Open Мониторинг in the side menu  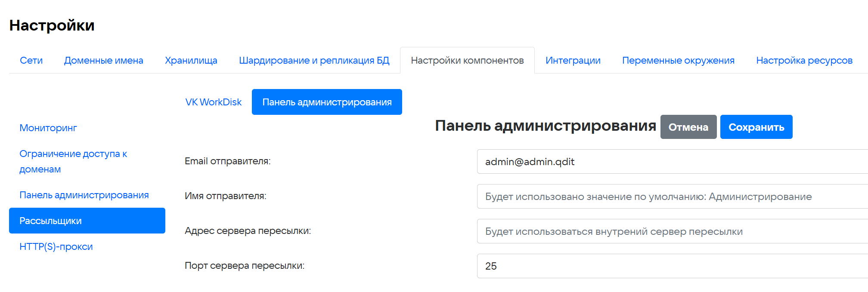(x=48, y=128)
